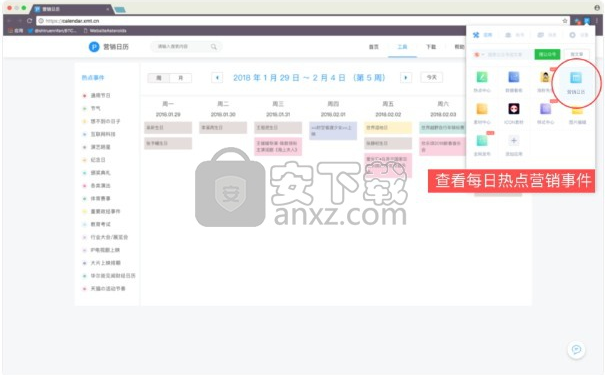Image resolution: width=605 pixels, height=375 pixels.
Task: Open the teal 全网发布 icon
Action: click(x=482, y=140)
